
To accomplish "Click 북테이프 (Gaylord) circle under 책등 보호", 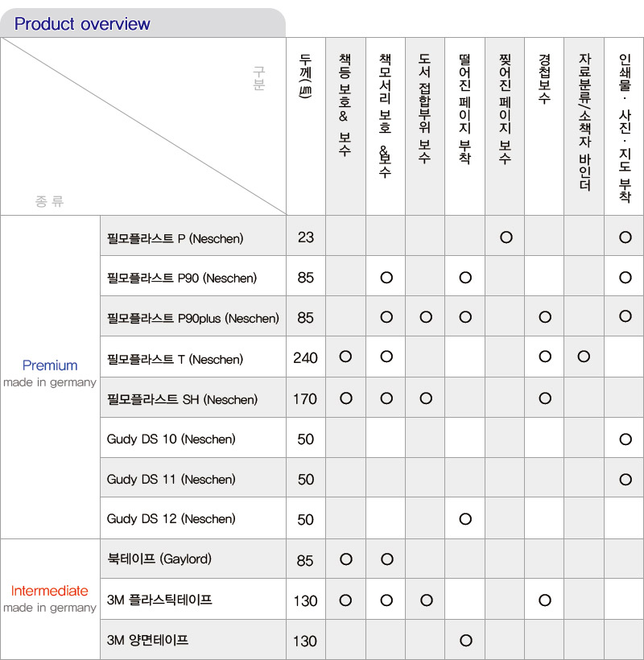I will pos(346,559).
